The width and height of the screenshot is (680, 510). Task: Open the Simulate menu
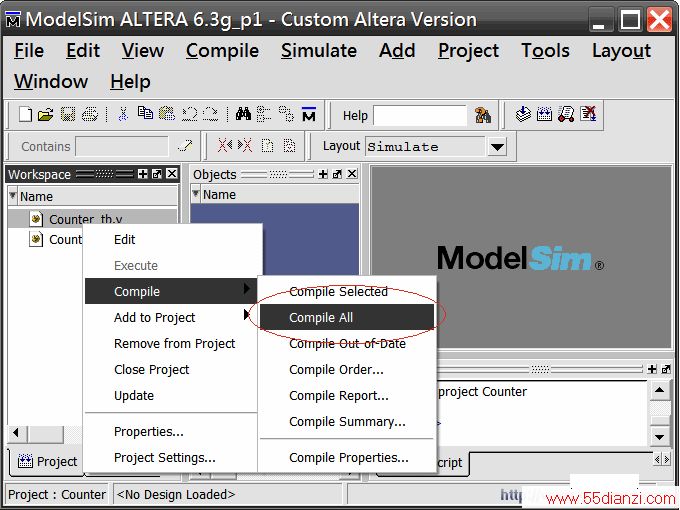[319, 51]
